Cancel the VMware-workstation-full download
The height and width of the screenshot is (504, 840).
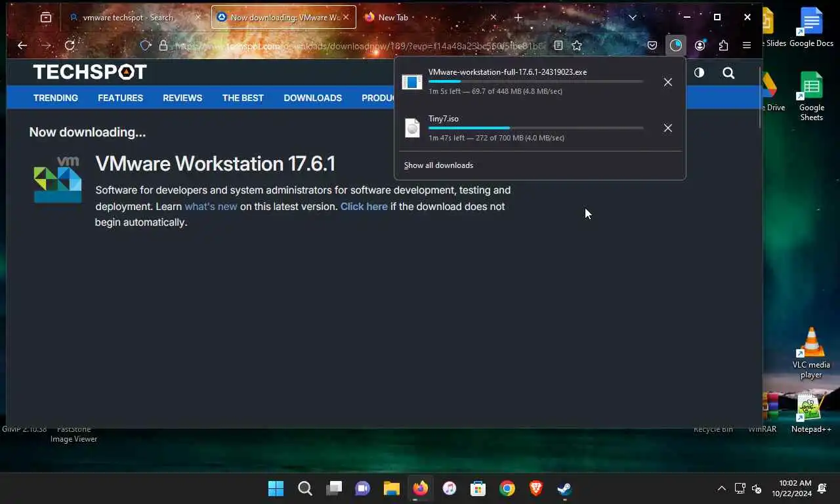tap(667, 82)
